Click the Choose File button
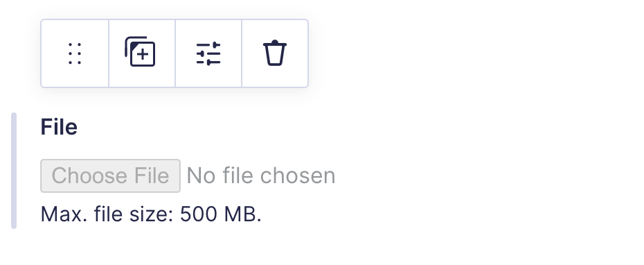Image resolution: width=644 pixels, height=265 pixels. tap(110, 176)
